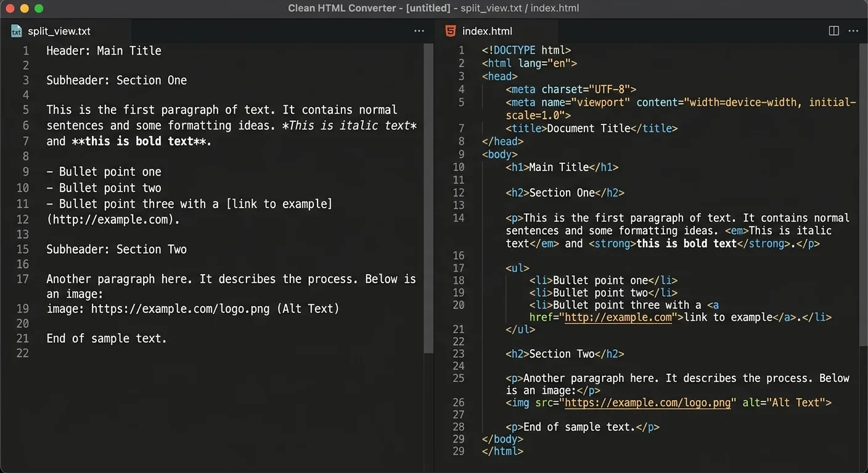Click the '<h1>Main Title</h1>' line
The image size is (868, 473).
[562, 168]
